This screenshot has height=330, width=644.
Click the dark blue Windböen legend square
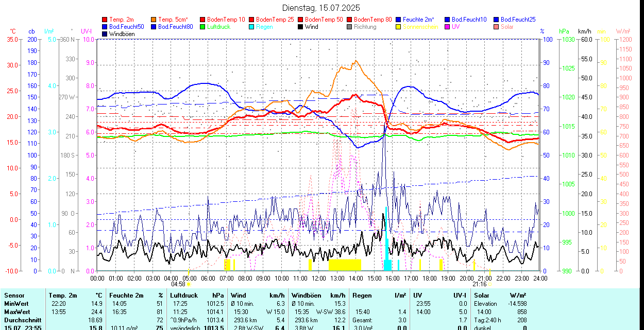coord(105,34)
